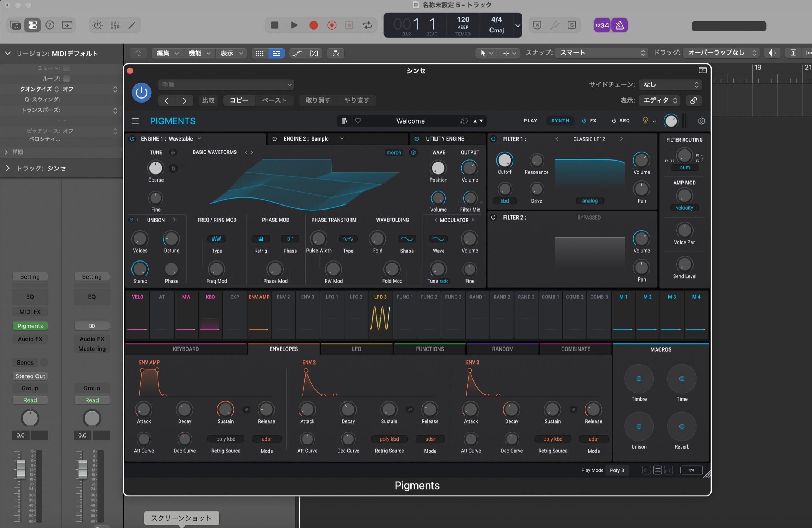Open the Edit menu dropdown in tracks area
Viewport: 812px width, 528px height.
tap(168, 54)
